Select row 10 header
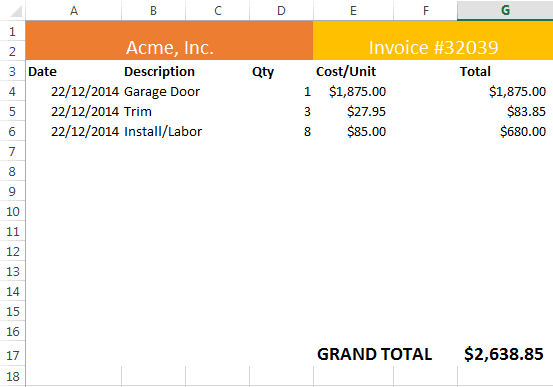 (x=13, y=211)
